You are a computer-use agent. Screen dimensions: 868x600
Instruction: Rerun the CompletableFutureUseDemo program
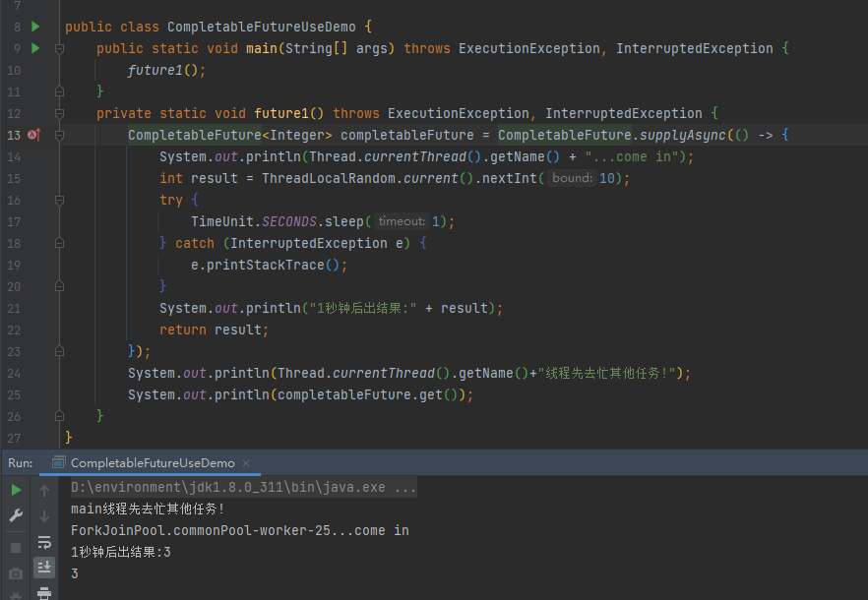point(15,489)
